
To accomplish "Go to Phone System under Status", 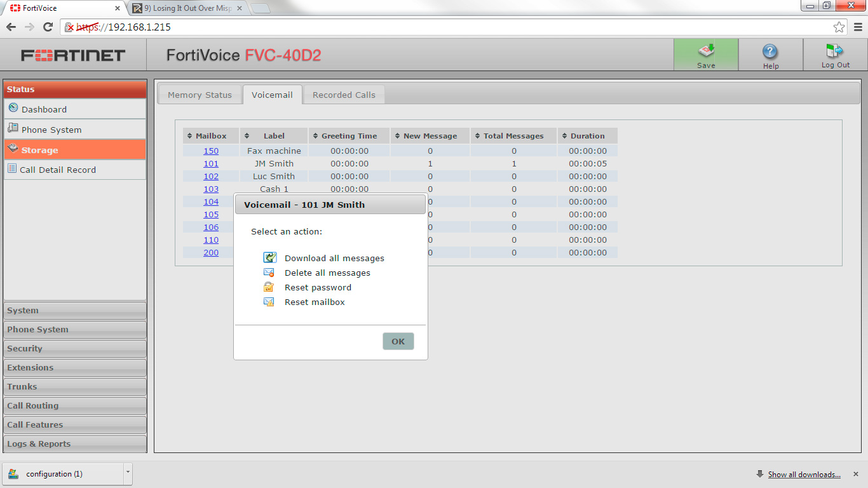I will click(x=75, y=129).
